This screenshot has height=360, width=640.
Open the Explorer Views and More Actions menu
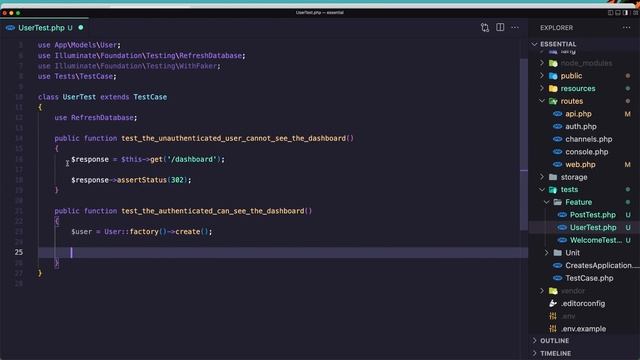(627, 28)
